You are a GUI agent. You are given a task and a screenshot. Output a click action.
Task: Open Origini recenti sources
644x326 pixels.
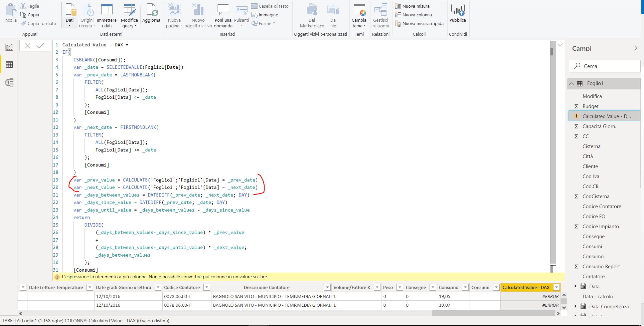[x=87, y=15]
